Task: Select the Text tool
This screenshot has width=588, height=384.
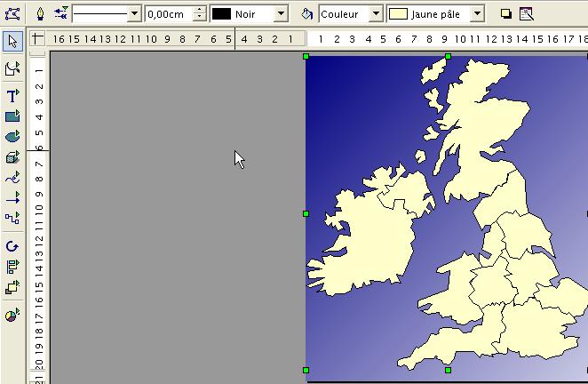Action: coord(12,96)
